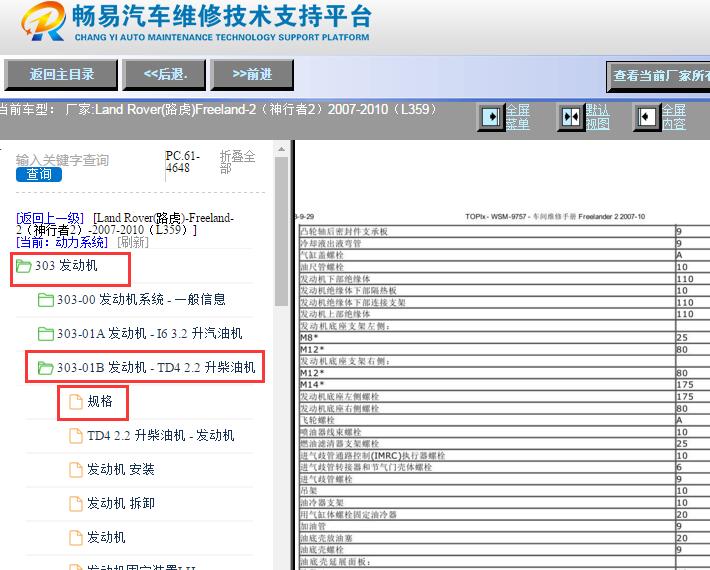The height and width of the screenshot is (570, 710).
Task: Click 折叠全部 to collapse the tree
Action: 237,162
